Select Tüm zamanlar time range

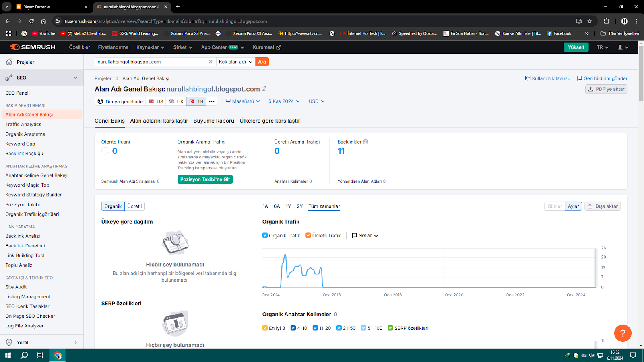coord(324,206)
